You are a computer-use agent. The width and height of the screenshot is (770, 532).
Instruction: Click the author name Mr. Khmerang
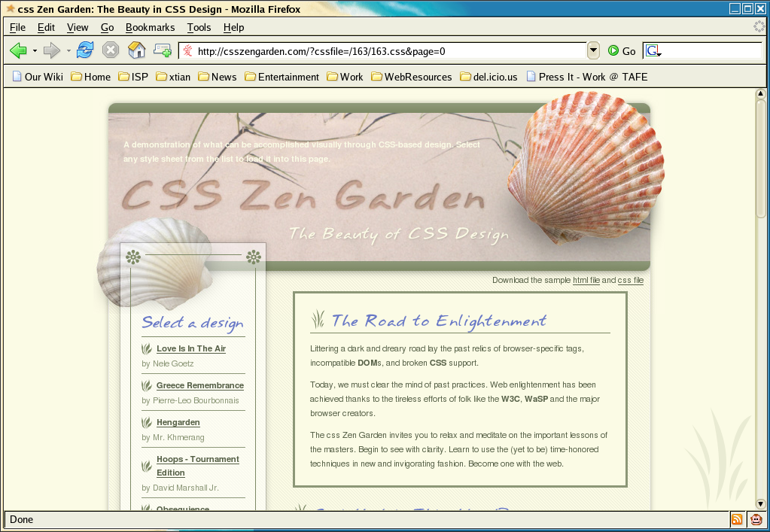tap(178, 437)
